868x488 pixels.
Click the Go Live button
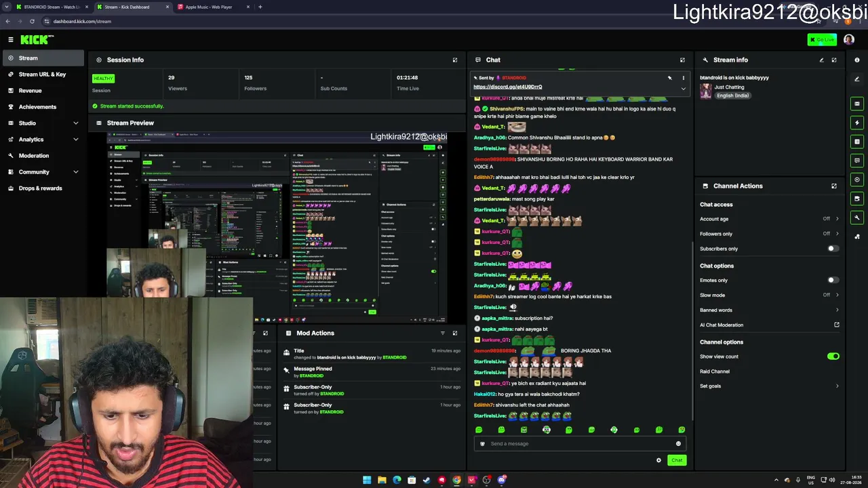(822, 40)
